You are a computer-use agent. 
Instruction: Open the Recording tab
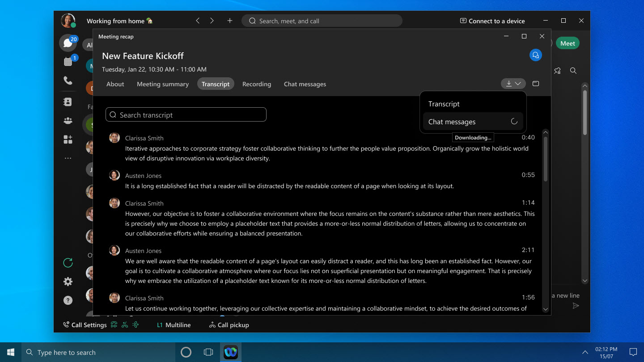[257, 84]
